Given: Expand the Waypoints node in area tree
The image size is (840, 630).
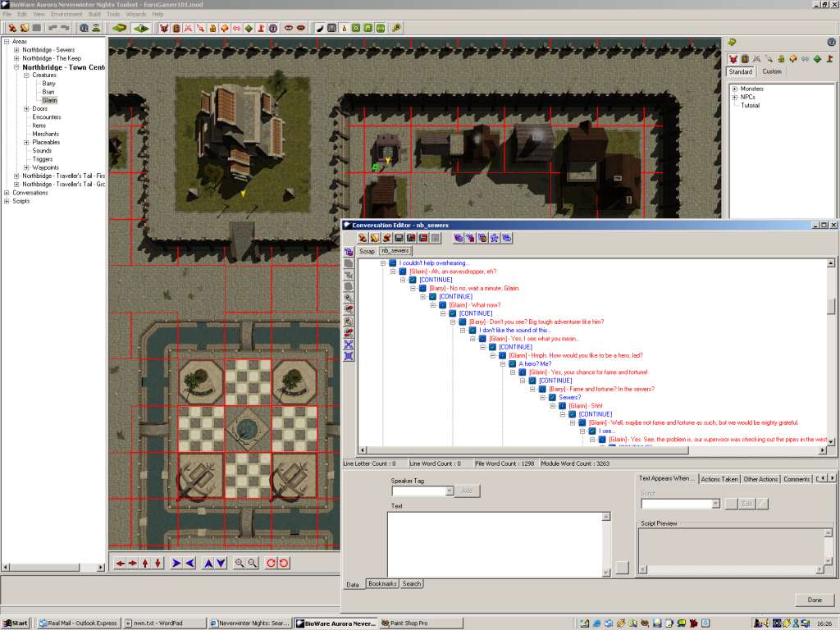Looking at the screenshot, I should (26, 167).
